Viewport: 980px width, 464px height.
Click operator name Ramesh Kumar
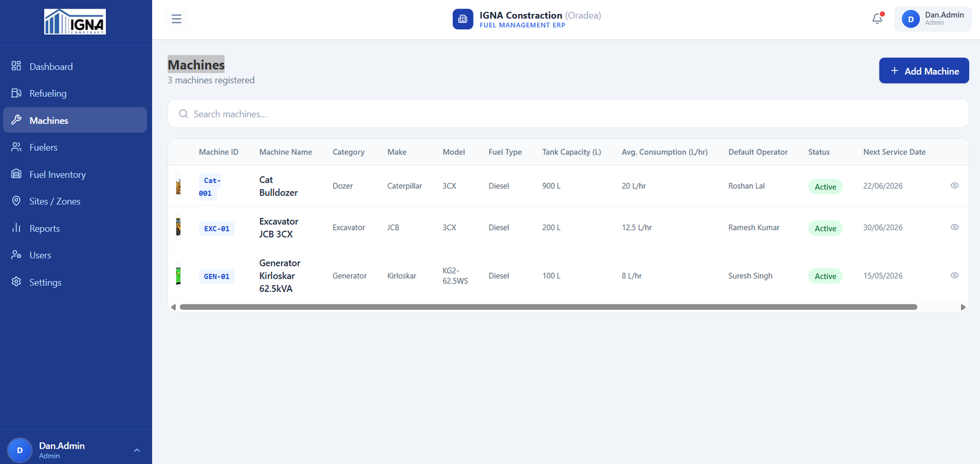pyautogui.click(x=753, y=227)
